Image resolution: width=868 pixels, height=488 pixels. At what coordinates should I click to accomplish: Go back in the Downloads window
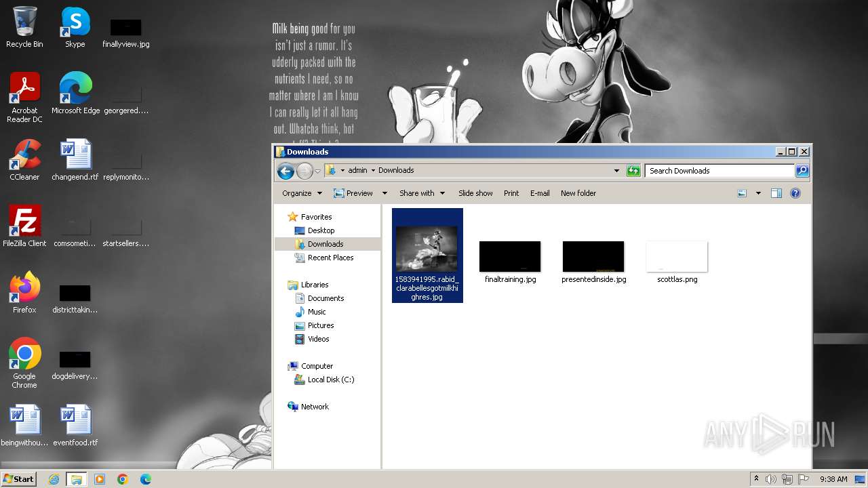(285, 171)
